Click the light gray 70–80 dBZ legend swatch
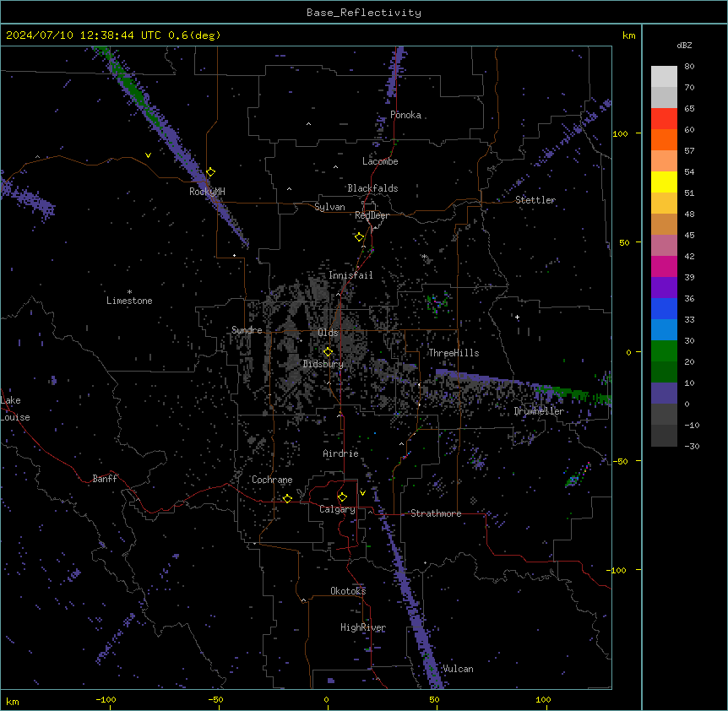The width and height of the screenshot is (728, 711). [664, 76]
